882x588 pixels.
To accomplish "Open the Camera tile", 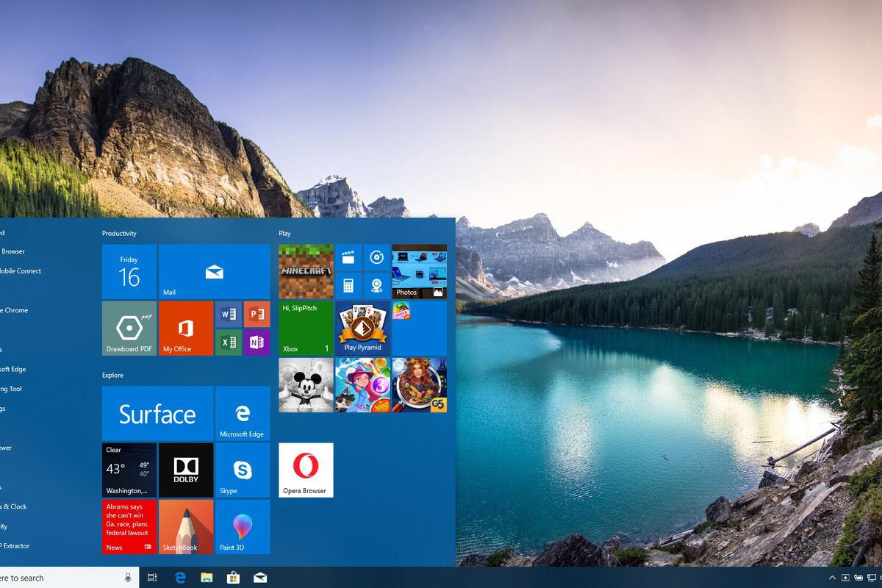I will (x=377, y=286).
